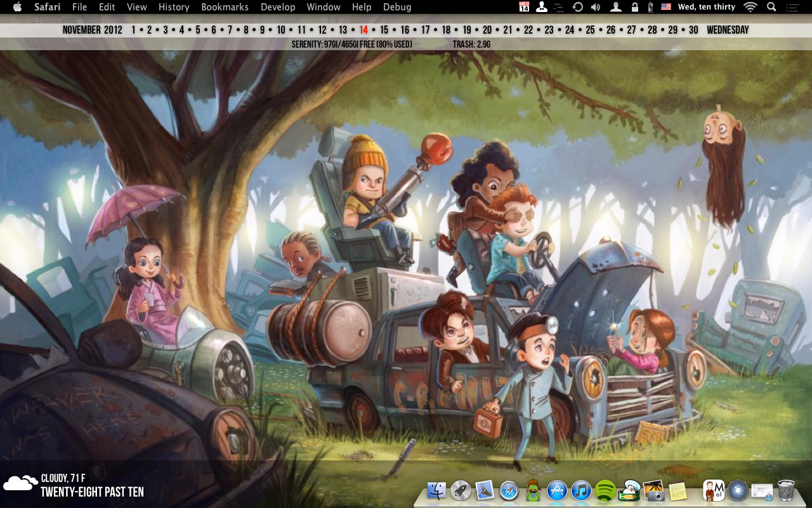Launch Spotify from the Dock

pyautogui.click(x=605, y=491)
